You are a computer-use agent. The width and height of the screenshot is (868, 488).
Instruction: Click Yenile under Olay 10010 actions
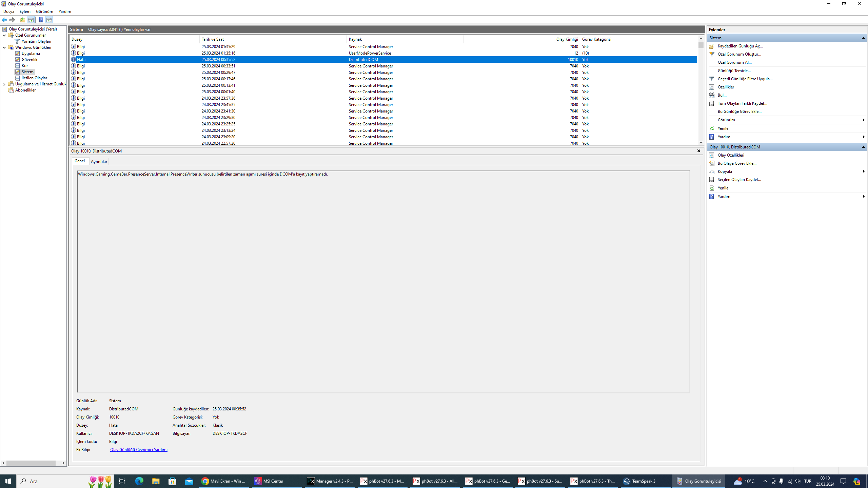723,188
